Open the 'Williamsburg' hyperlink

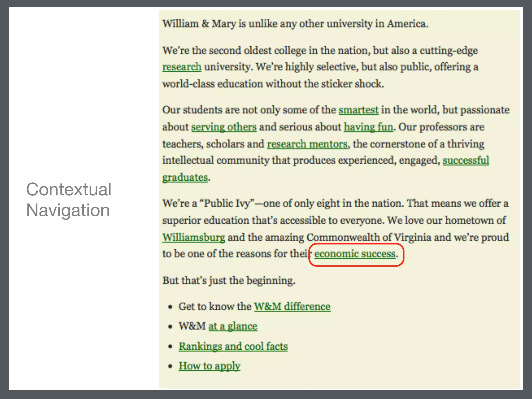click(x=194, y=237)
